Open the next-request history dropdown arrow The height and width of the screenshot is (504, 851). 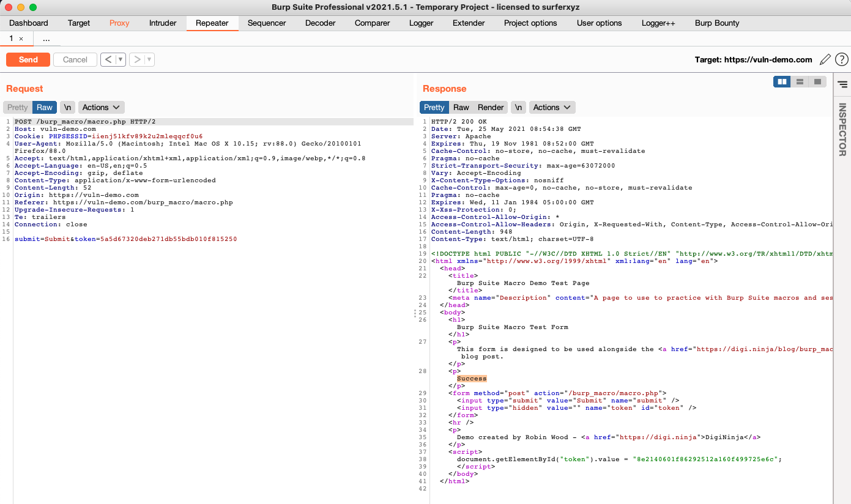[x=149, y=59]
